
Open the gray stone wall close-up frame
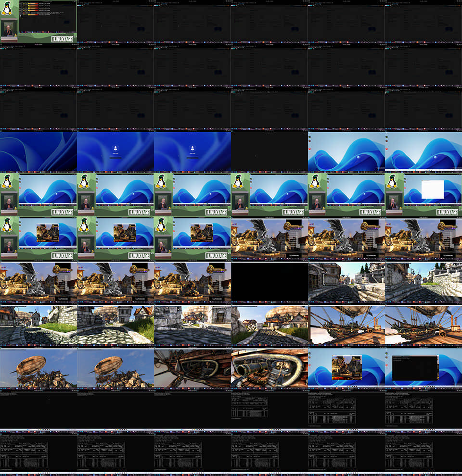192,325
